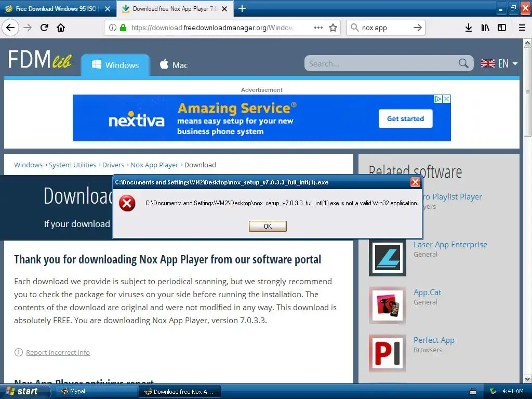Click the AdChoices triangle icon on the ad
Image resolution: width=532 pixels, height=399 pixels.
[x=438, y=99]
